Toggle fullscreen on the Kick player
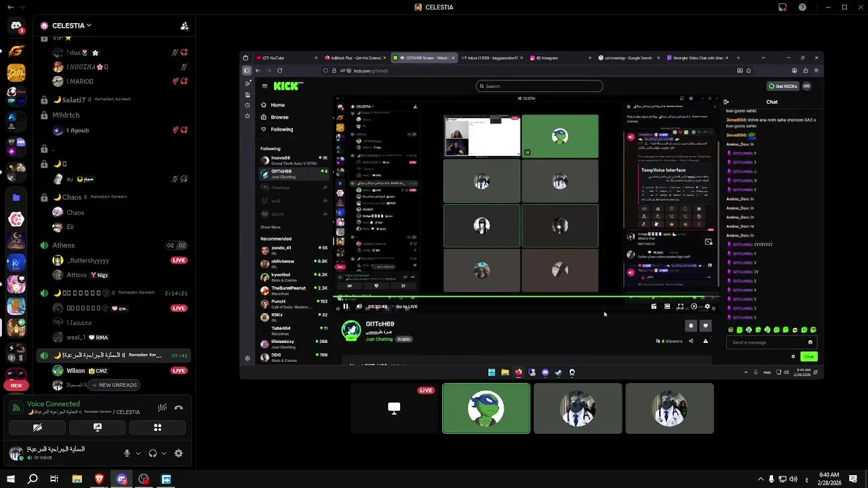The width and height of the screenshot is (868, 488). 680,306
